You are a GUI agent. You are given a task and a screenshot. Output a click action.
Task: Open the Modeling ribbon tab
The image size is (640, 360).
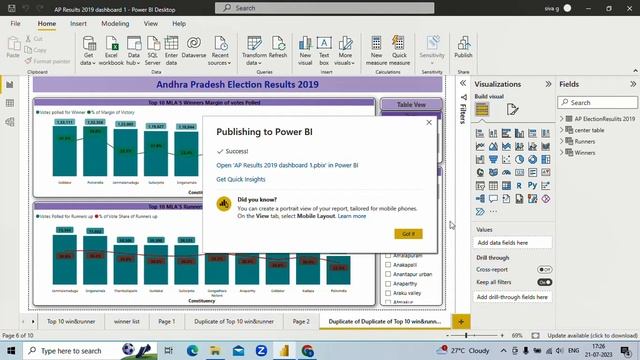[115, 24]
